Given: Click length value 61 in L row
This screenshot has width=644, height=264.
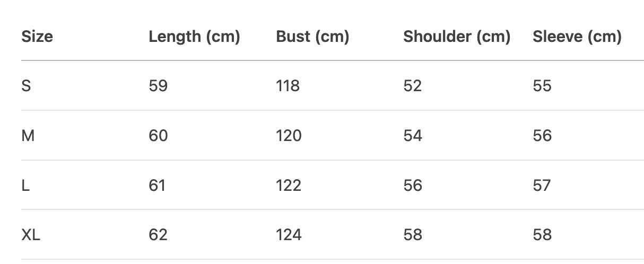Looking at the screenshot, I should [158, 186].
